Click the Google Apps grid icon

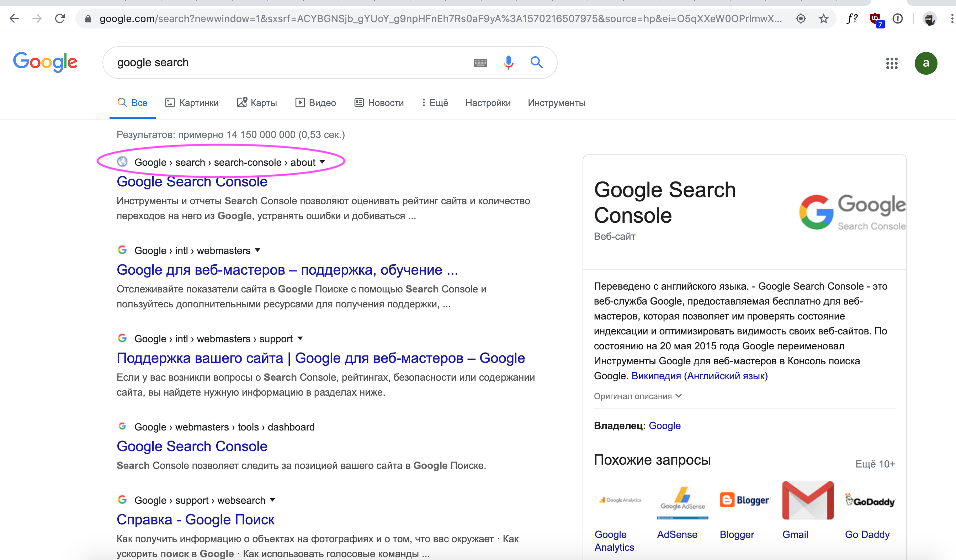pyautogui.click(x=893, y=63)
